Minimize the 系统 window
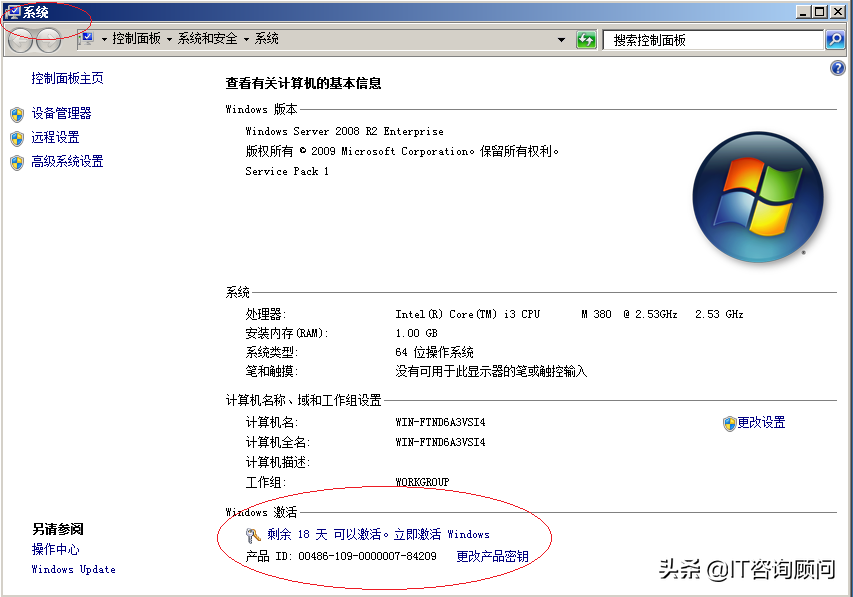The height and width of the screenshot is (597, 853). [x=803, y=11]
